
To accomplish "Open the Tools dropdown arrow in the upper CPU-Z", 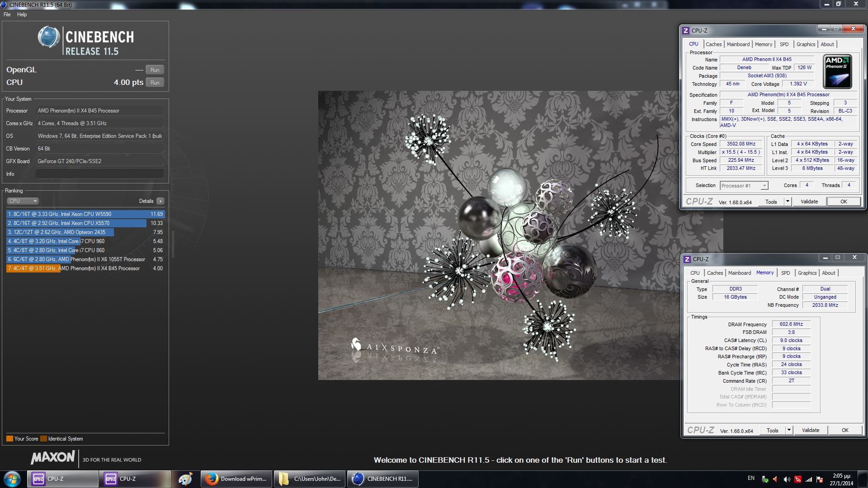I will 788,202.
